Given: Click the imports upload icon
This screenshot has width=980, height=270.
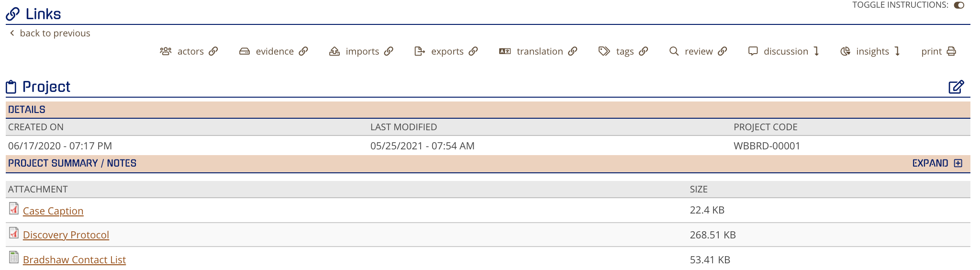Looking at the screenshot, I should (x=334, y=51).
